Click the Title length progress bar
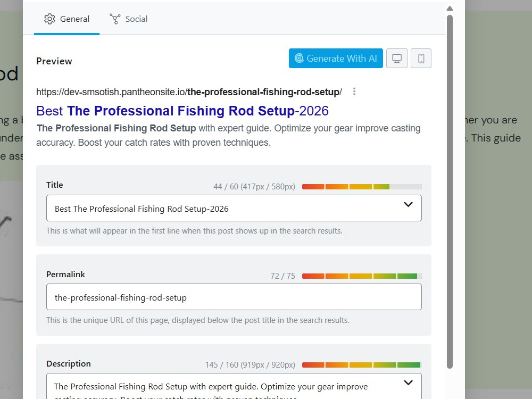 (x=362, y=187)
